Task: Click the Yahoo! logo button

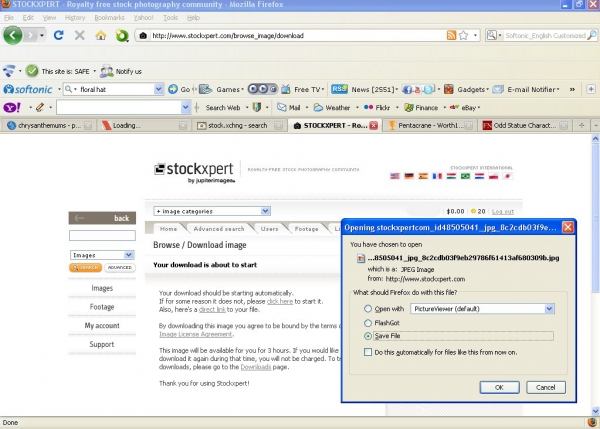Action: tap(12, 108)
